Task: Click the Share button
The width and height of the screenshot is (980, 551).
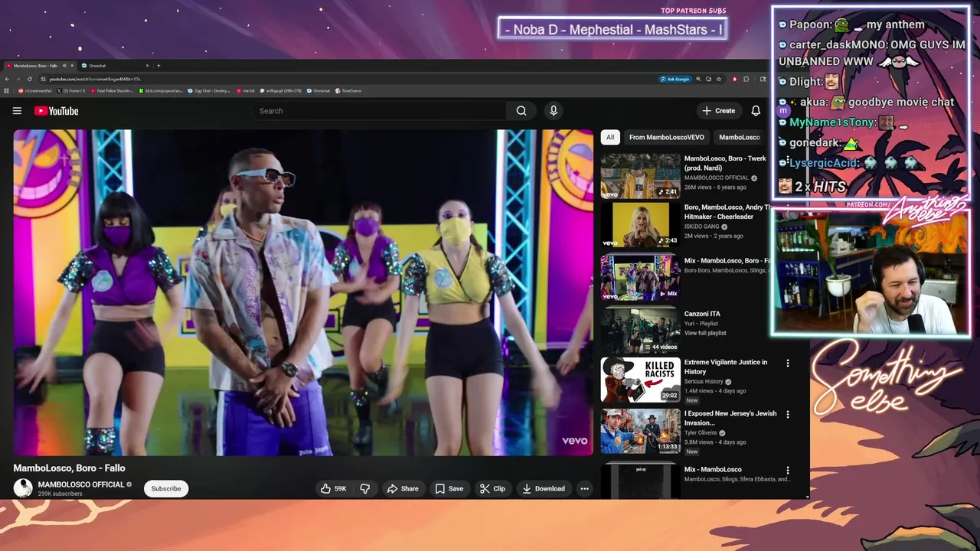Action: click(403, 488)
